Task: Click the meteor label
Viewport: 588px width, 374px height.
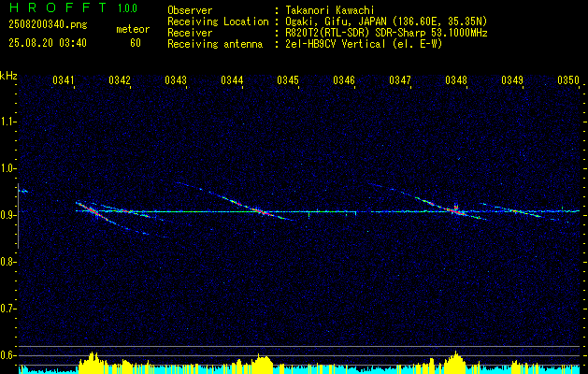Action: pyautogui.click(x=133, y=29)
